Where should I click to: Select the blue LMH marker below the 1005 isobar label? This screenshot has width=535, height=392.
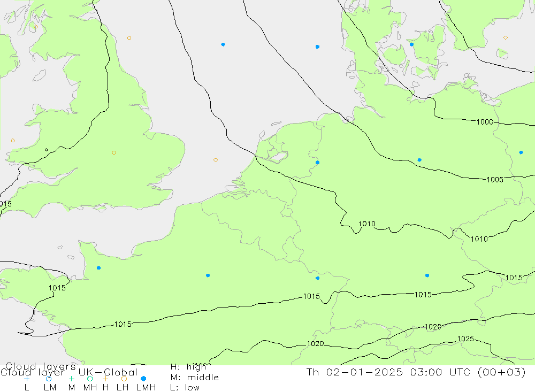427,275
